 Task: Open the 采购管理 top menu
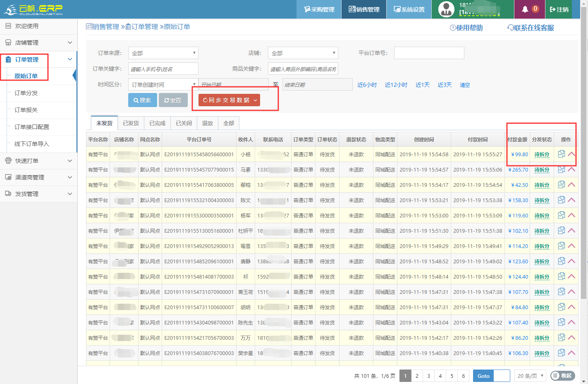coord(319,9)
